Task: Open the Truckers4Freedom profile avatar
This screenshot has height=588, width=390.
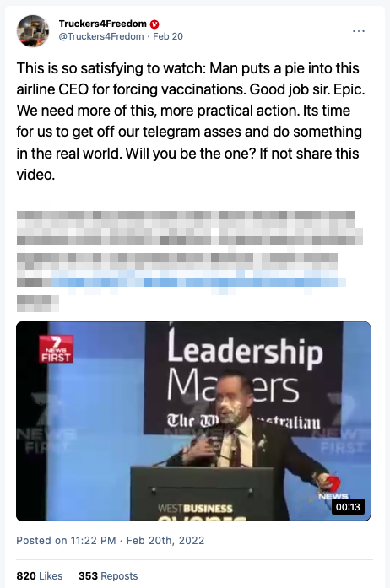Action: (x=33, y=30)
